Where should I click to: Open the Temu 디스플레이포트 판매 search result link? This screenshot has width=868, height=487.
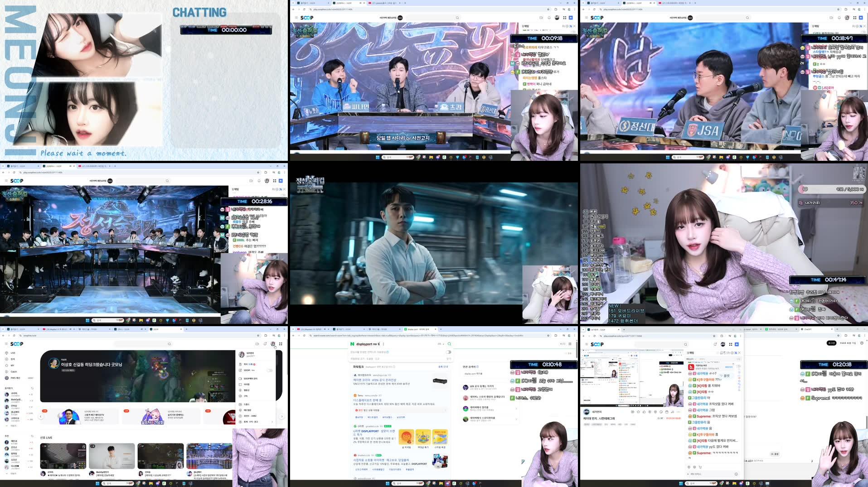(368, 400)
